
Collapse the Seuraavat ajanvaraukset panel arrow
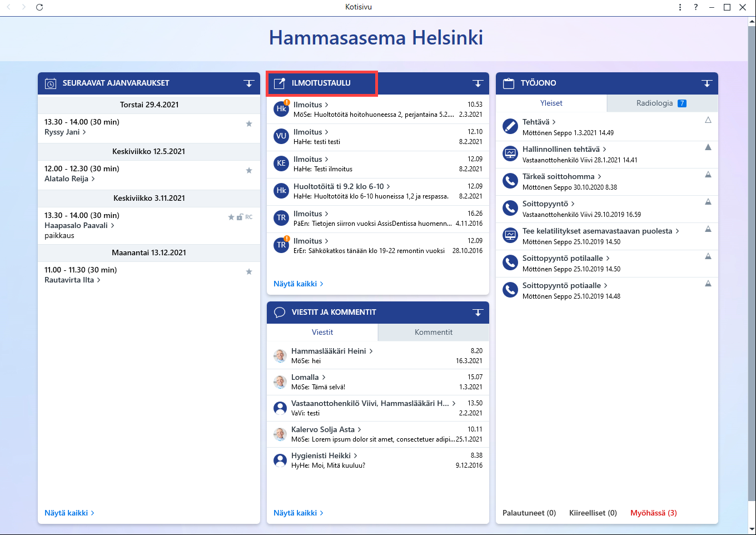(249, 83)
